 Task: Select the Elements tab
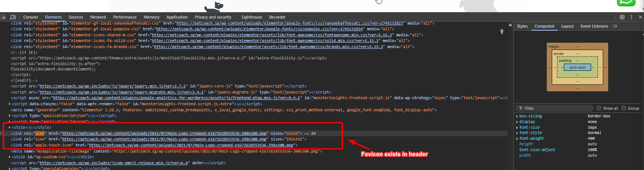point(53,17)
